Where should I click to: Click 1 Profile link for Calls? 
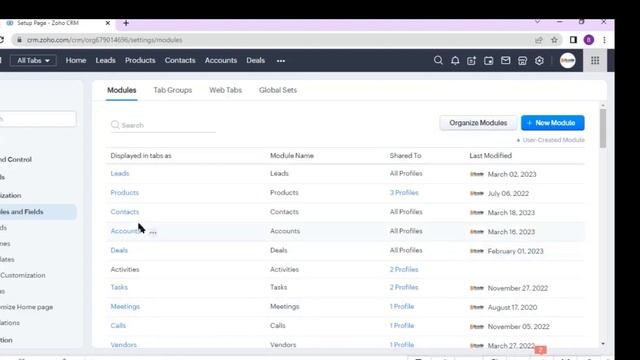pyautogui.click(x=402, y=326)
